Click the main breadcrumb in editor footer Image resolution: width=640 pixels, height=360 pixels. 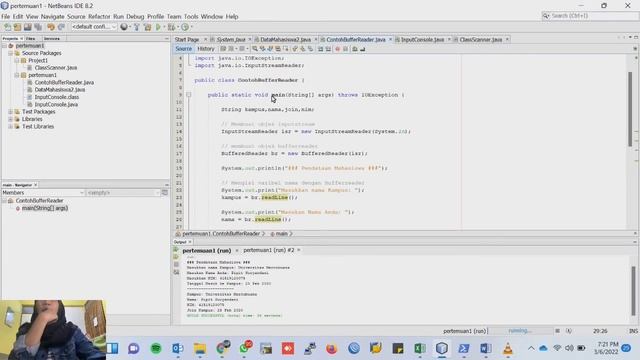(x=281, y=234)
